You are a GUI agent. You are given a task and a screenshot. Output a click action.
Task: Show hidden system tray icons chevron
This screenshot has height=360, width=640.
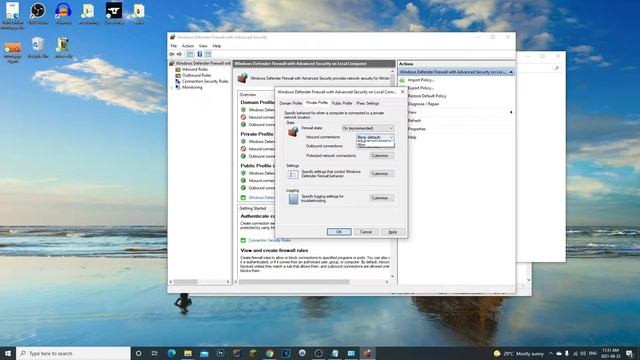[x=551, y=353]
